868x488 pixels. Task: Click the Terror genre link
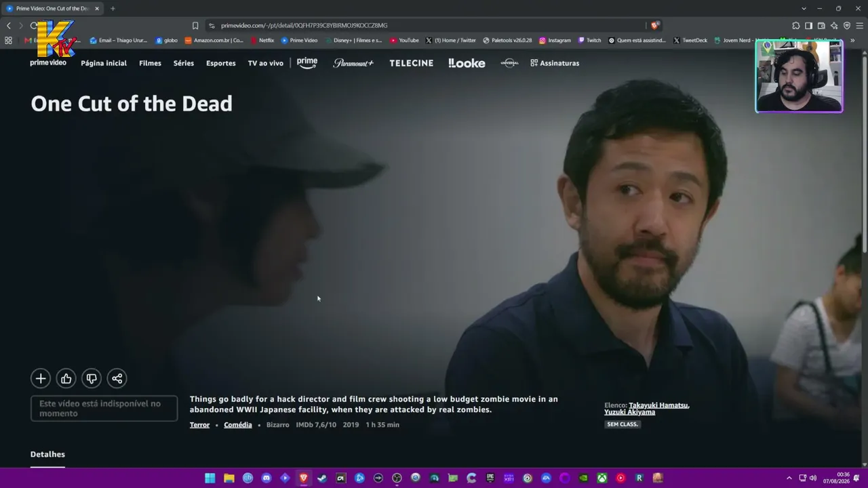(x=199, y=425)
